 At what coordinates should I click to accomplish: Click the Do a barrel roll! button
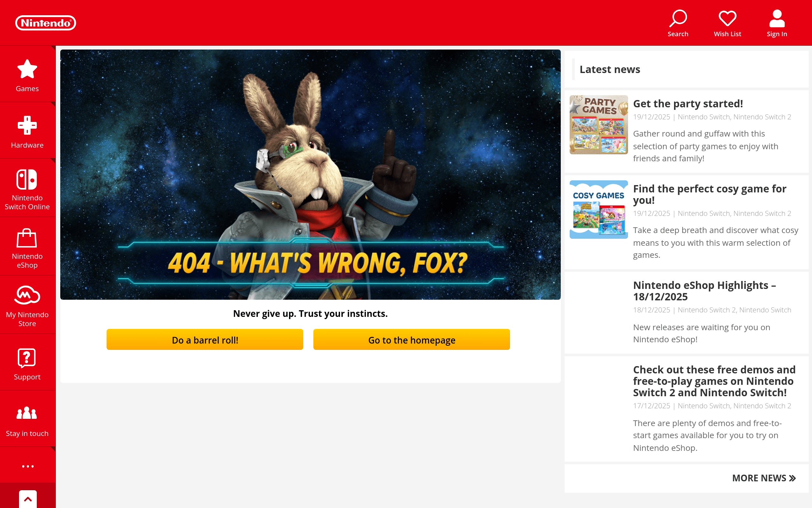click(x=205, y=340)
